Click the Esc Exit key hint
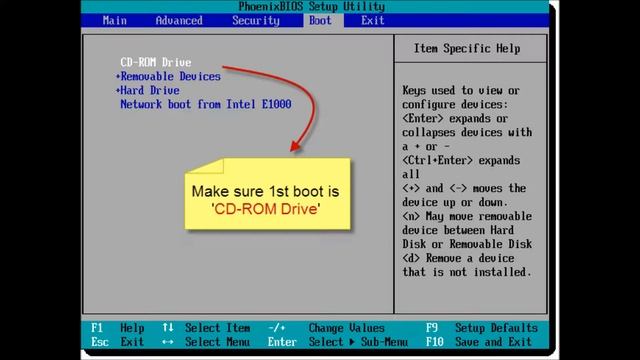The width and height of the screenshot is (640, 360). (x=118, y=342)
